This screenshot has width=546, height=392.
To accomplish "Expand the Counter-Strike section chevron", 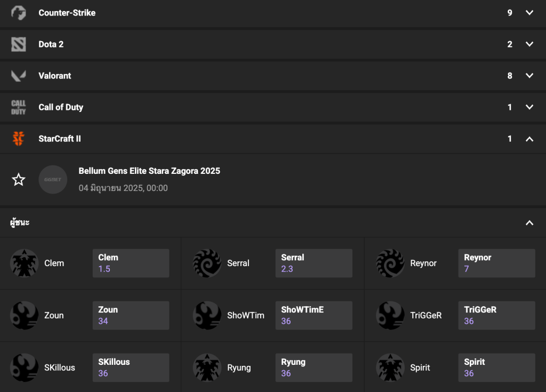I will click(x=529, y=13).
